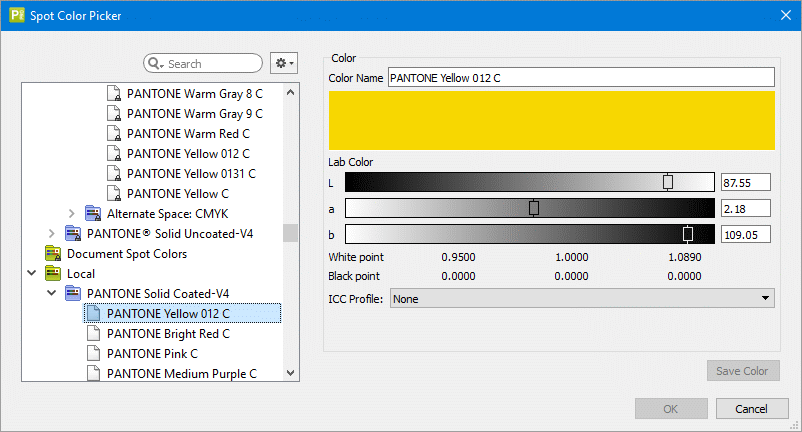Click the OK button
This screenshot has height=432, width=802.
point(671,408)
